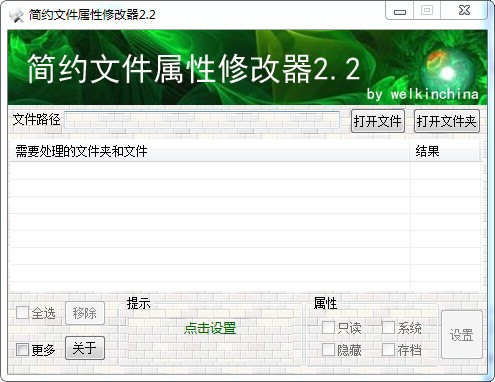Click the 设置 apply button
Screen dimensions: 495x382
pyautogui.click(x=462, y=335)
